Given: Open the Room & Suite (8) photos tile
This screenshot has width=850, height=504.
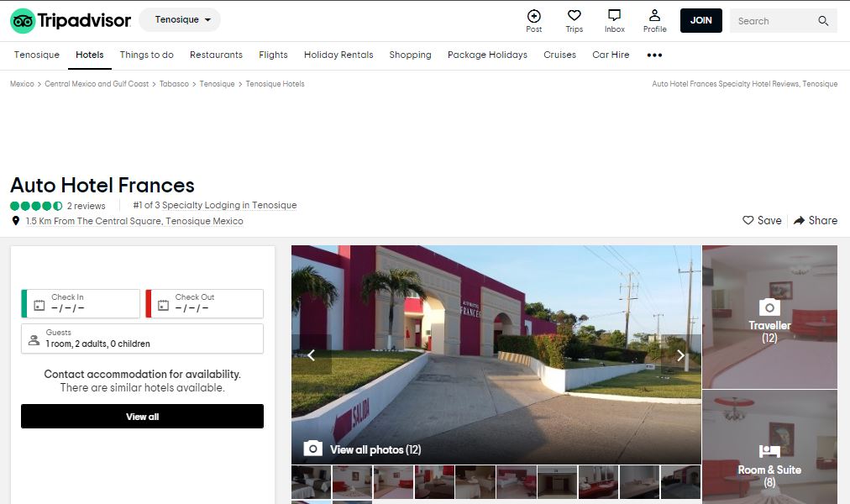Looking at the screenshot, I should 769,447.
